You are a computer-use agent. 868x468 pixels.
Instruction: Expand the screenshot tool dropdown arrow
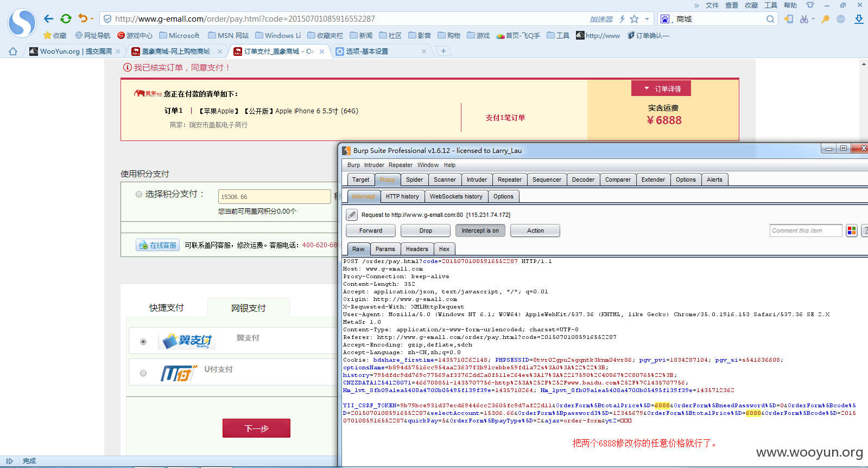[813, 19]
